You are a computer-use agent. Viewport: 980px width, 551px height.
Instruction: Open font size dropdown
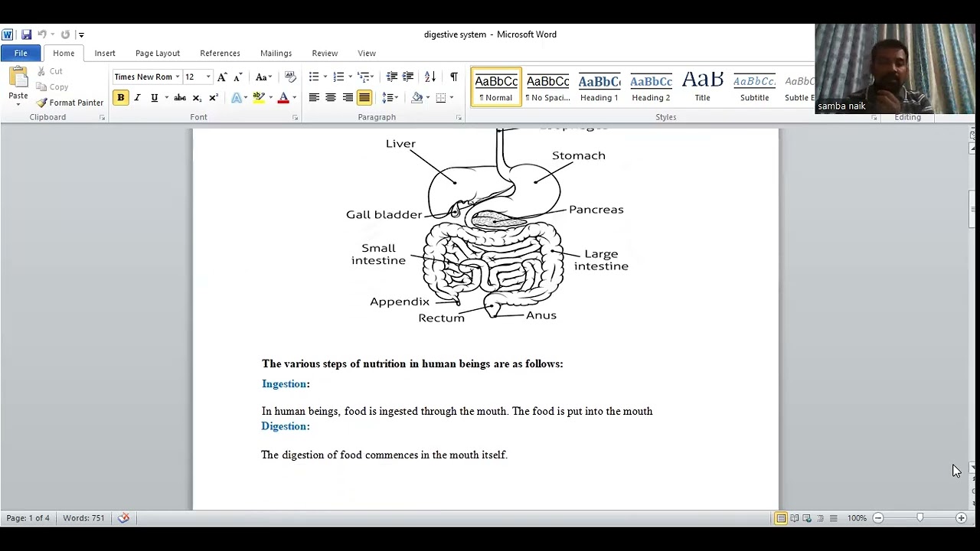coord(207,77)
